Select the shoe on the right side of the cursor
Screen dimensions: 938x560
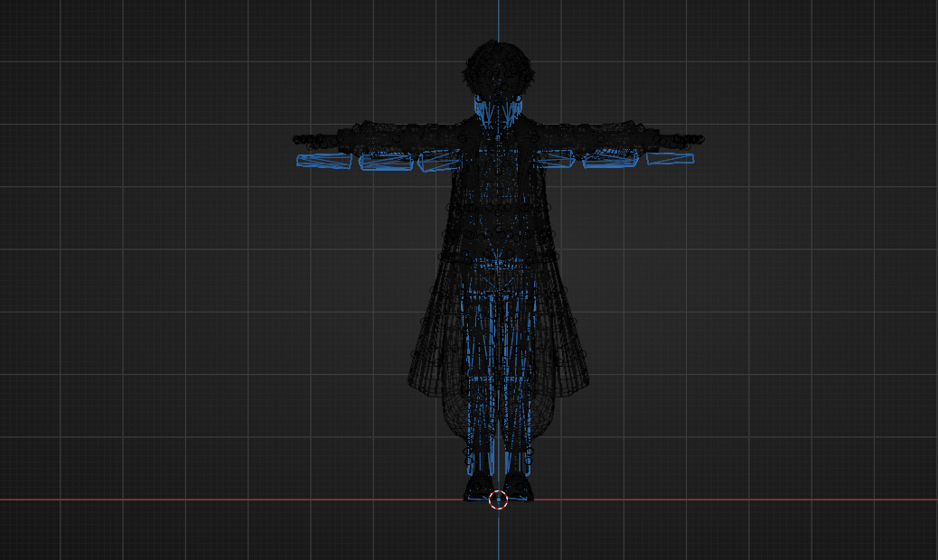point(518,487)
